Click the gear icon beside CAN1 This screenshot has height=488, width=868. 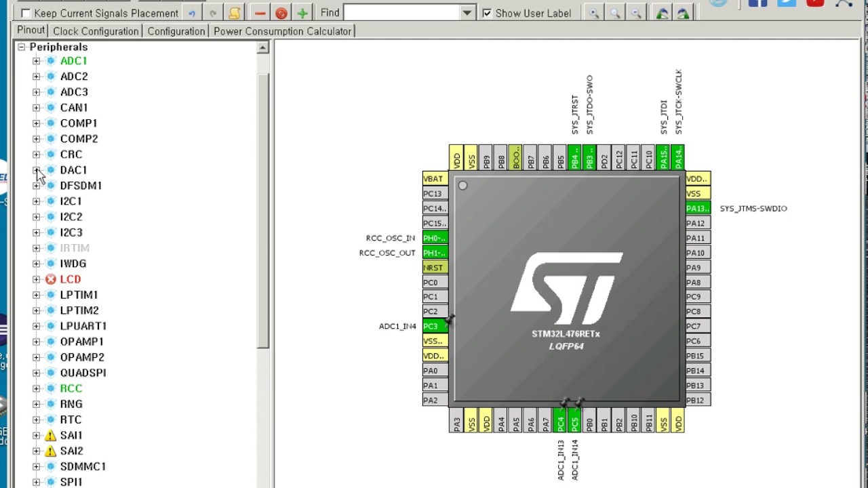[51, 108]
